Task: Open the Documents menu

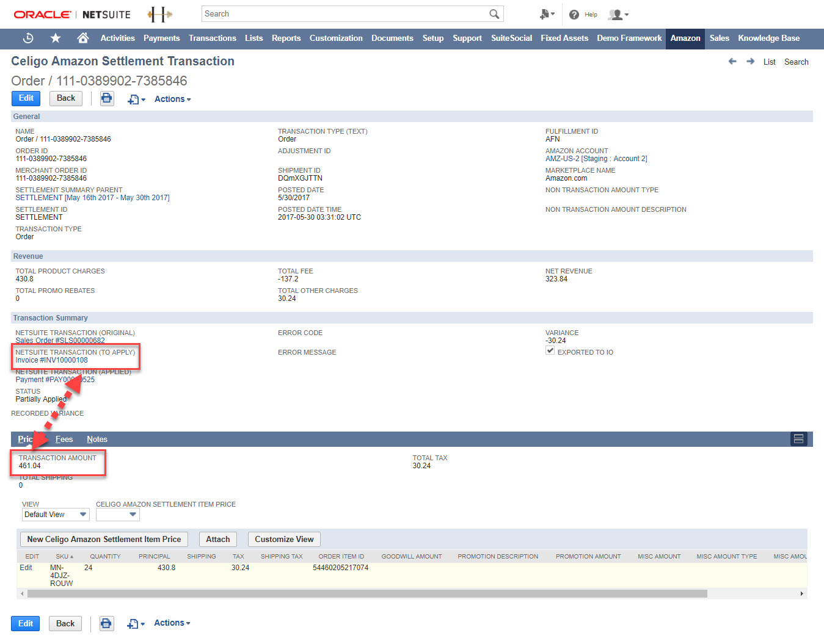Action: click(x=392, y=38)
